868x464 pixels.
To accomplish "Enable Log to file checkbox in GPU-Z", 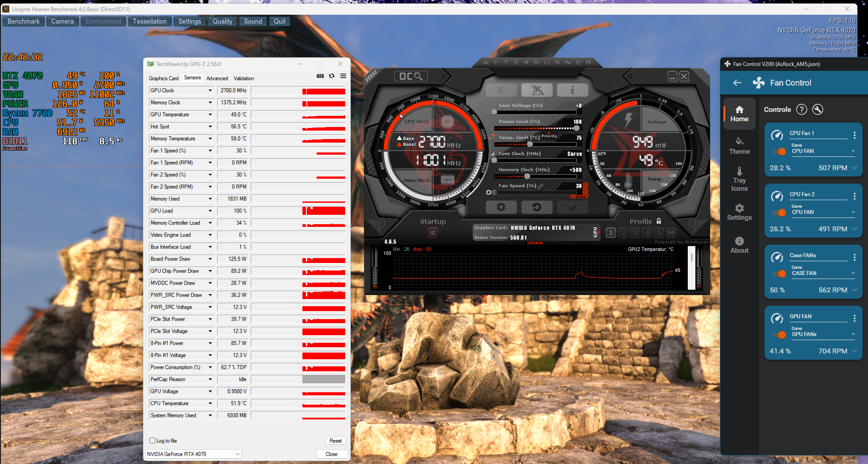I will pos(153,441).
